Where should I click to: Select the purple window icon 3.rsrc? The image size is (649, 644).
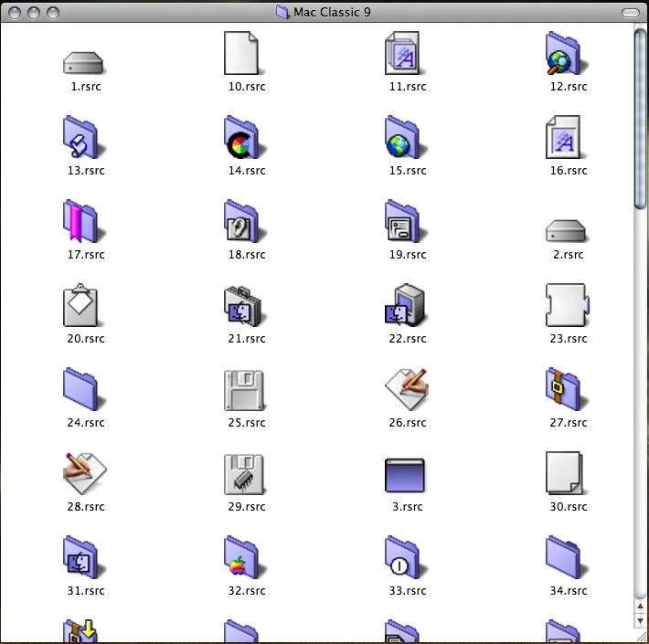click(x=404, y=475)
